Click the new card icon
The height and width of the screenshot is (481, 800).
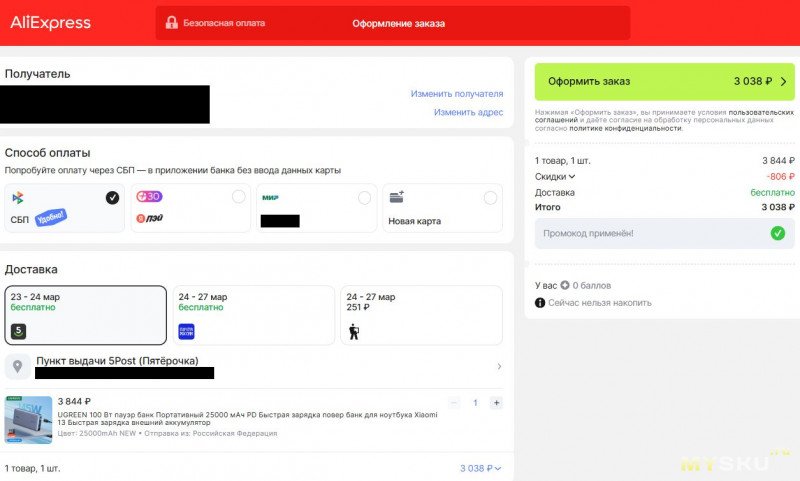396,197
